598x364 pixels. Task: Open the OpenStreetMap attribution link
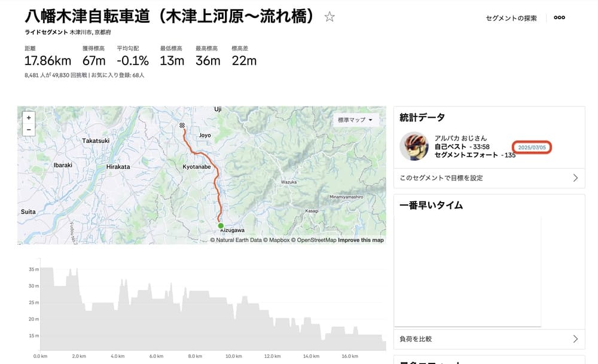[x=315, y=240]
